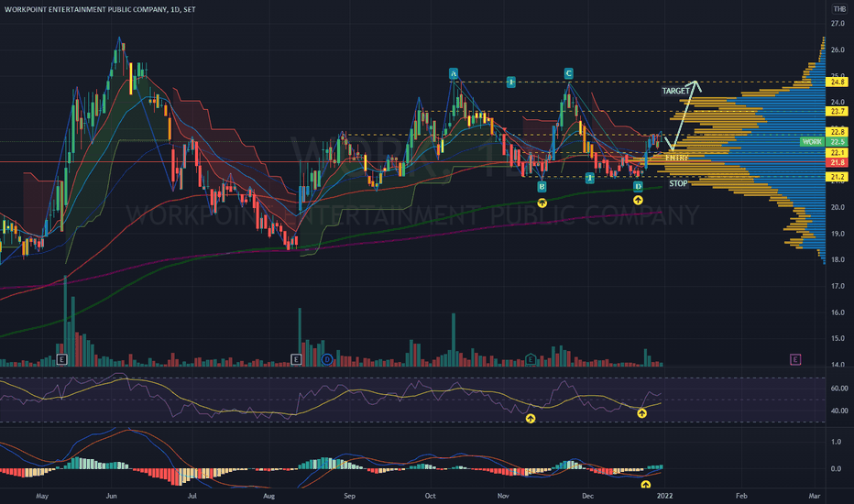Click the WORK symbol price label
Screen dimensions: 854x504
812,142
